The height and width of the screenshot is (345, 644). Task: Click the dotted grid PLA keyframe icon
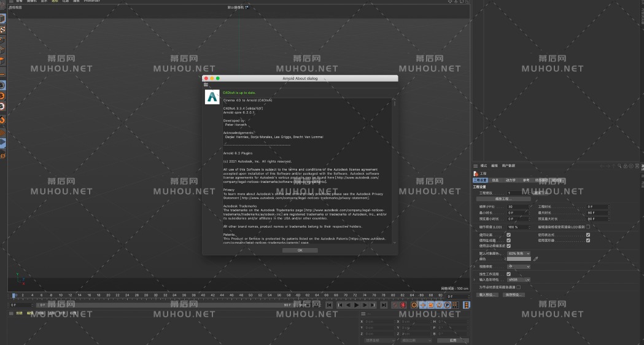coord(456,305)
